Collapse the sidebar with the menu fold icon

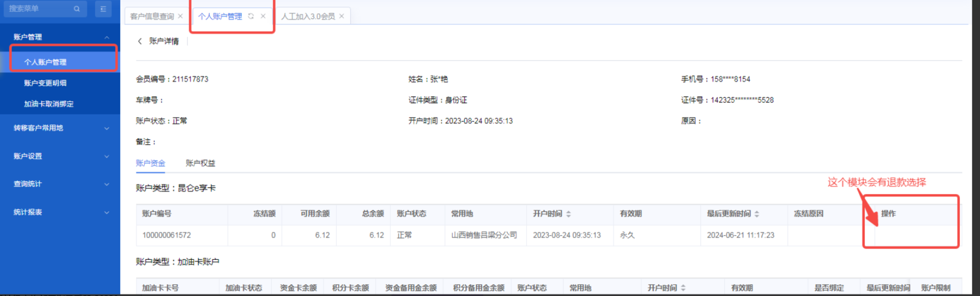103,9
